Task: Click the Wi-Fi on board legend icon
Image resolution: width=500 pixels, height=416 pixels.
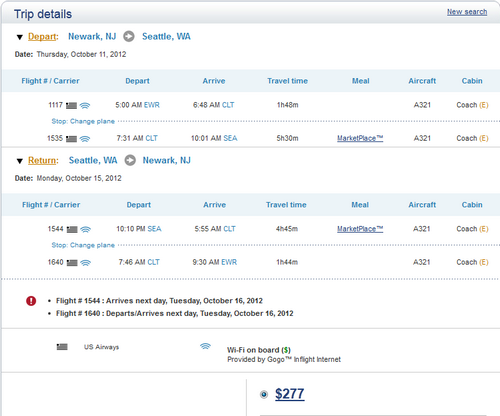Action: [x=205, y=346]
